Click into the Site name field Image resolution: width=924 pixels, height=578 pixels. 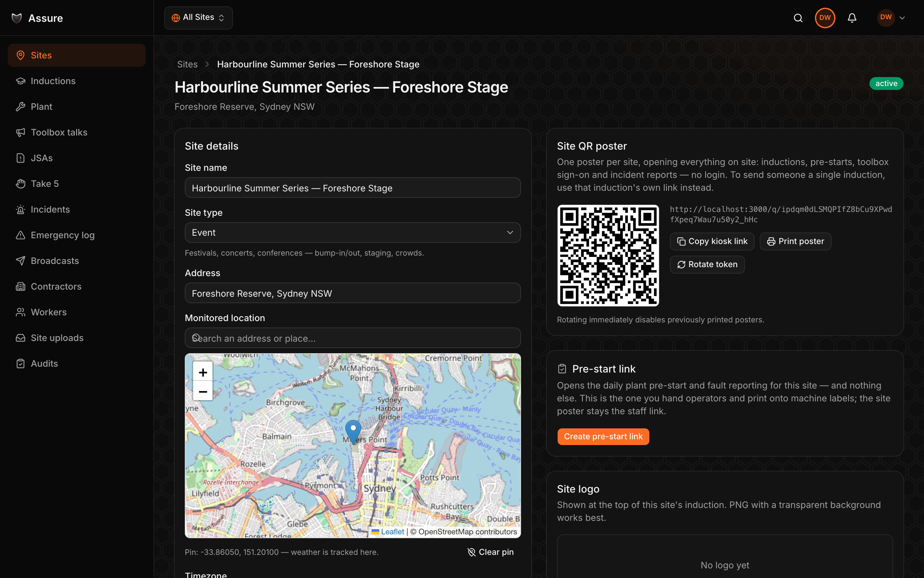(352, 188)
